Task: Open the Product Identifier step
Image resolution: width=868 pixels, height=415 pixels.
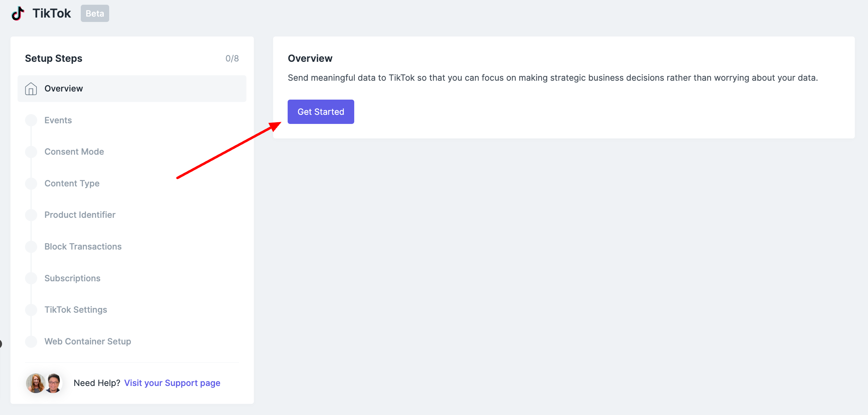Action: click(x=80, y=215)
